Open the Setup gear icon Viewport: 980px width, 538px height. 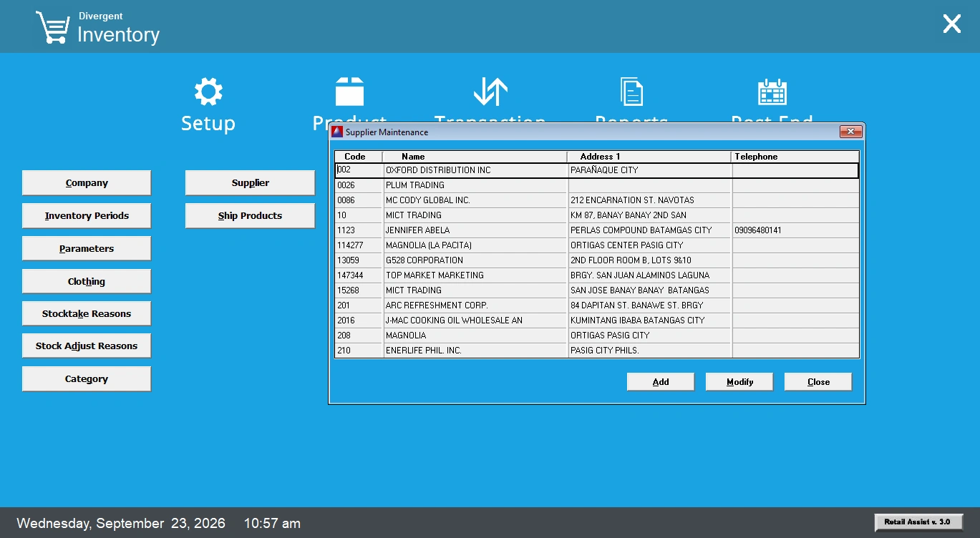click(x=208, y=92)
